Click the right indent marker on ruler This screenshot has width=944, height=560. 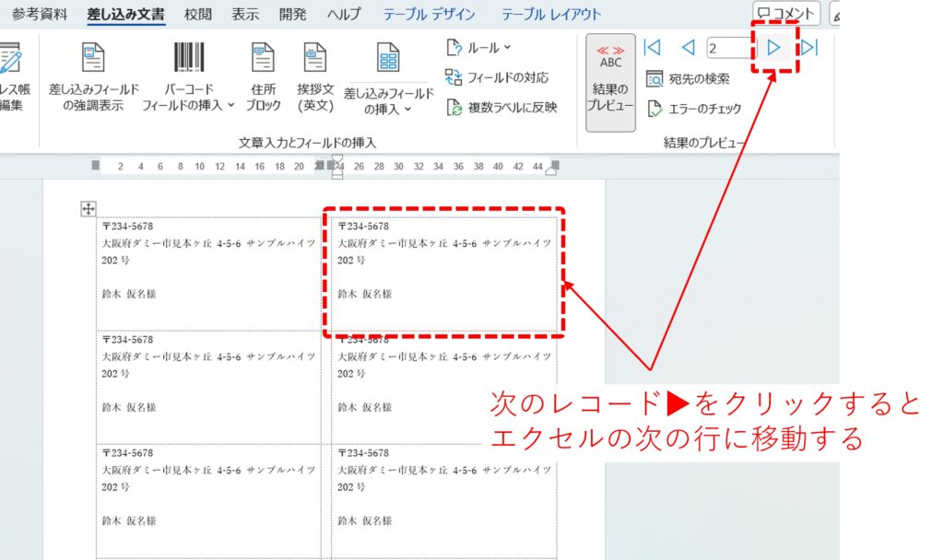tap(551, 170)
